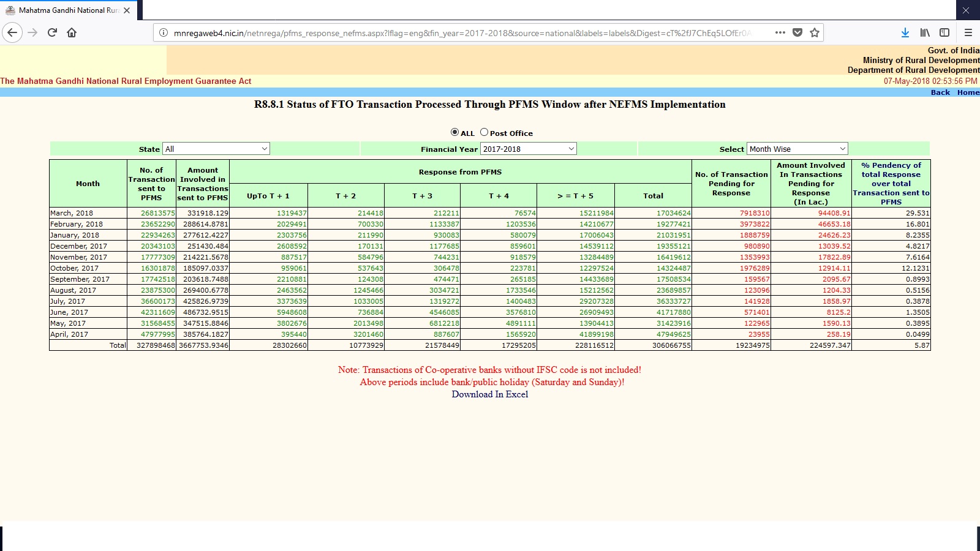
Task: Select the Post Office radio button
Action: pos(484,132)
